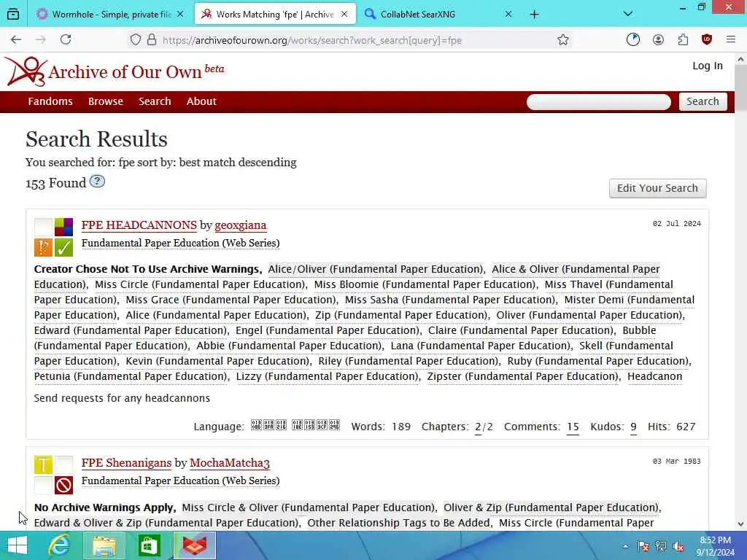Screen dimensions: 747x560
Task: Open the FPE HEADCANNONS work
Action: [139, 225]
